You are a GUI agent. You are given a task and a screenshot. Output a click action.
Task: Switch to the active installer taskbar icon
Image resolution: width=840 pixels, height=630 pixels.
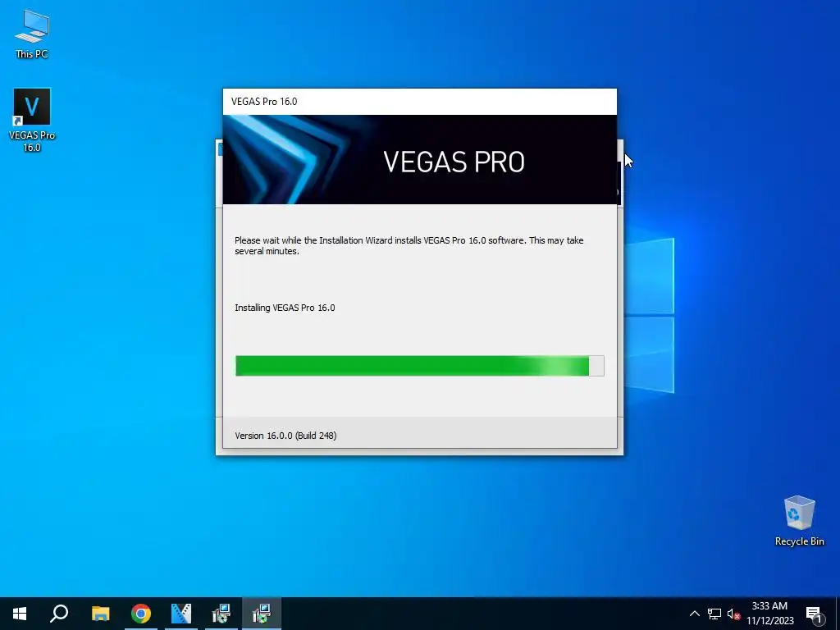pos(262,614)
